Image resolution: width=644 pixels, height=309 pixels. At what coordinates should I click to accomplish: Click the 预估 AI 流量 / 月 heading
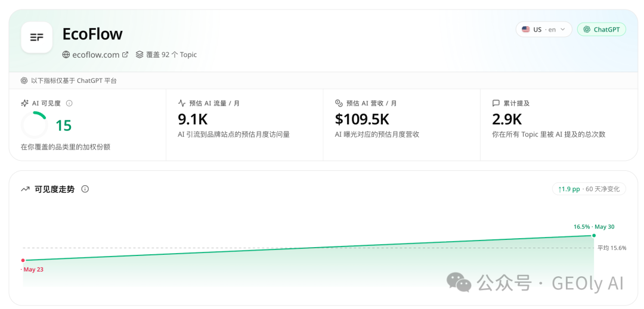[x=215, y=103]
